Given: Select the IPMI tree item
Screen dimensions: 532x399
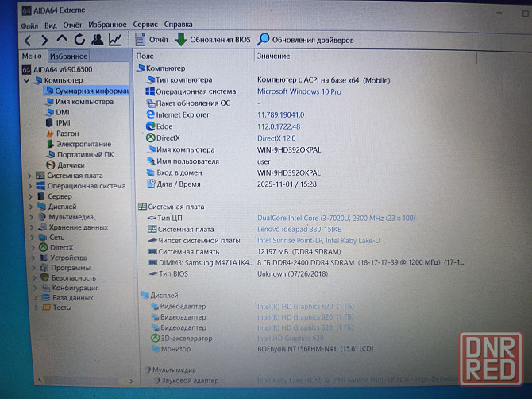Looking at the screenshot, I should tap(58, 122).
